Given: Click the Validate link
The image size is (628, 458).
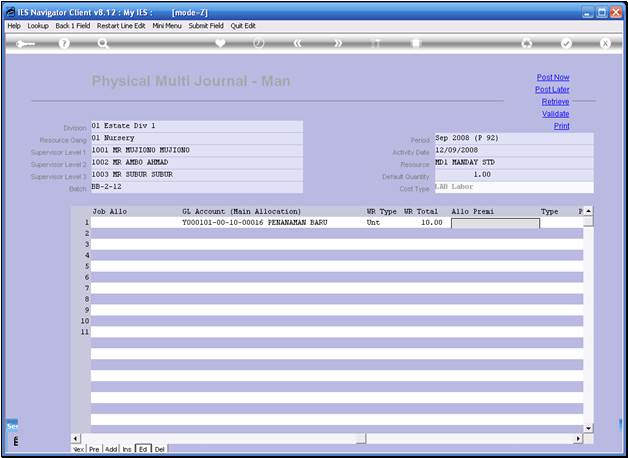Looking at the screenshot, I should (556, 114).
